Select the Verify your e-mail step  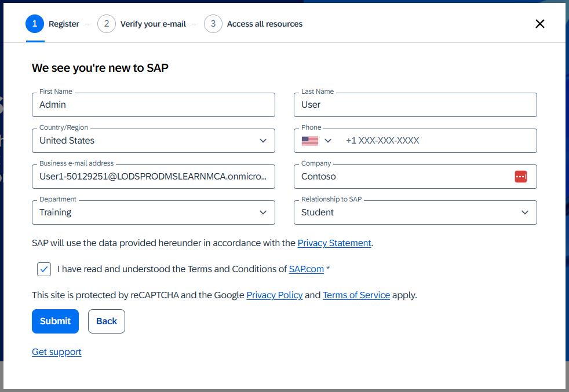pos(153,24)
